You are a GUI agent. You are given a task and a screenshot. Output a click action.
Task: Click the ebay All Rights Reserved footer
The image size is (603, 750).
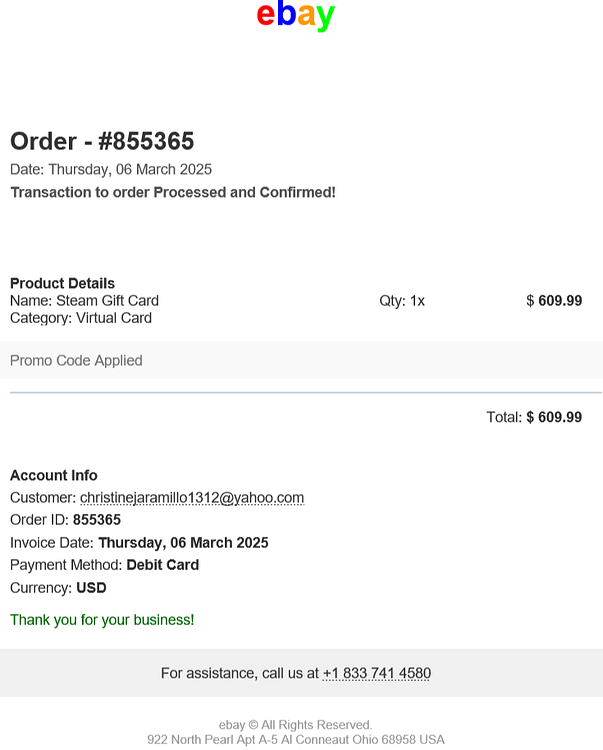296,725
